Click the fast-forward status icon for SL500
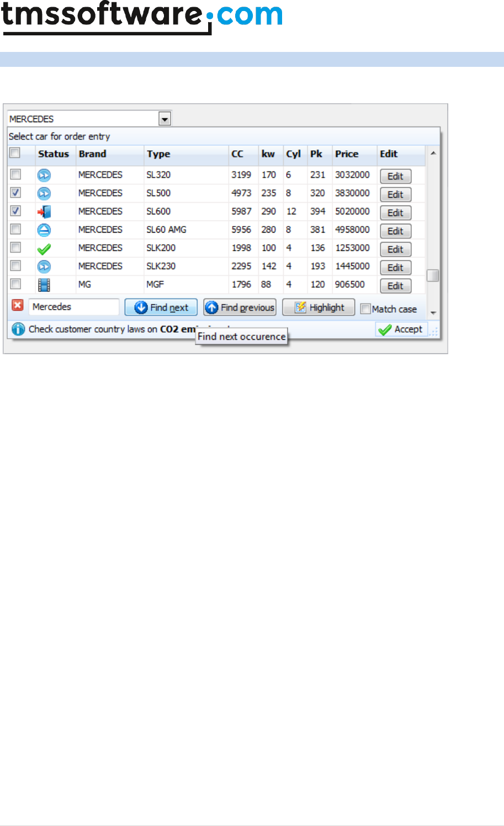The width and height of the screenshot is (504, 826). 44,193
